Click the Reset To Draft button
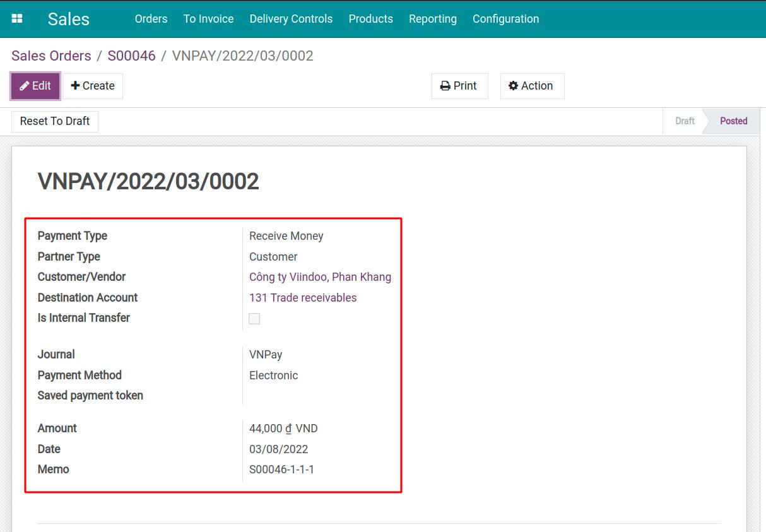 (55, 121)
